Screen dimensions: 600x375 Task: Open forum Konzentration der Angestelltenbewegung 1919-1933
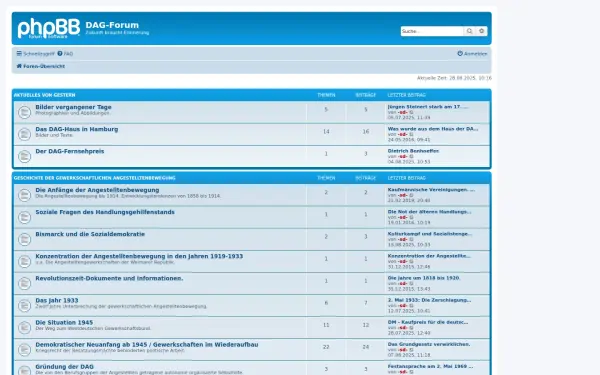pyautogui.click(x=139, y=256)
